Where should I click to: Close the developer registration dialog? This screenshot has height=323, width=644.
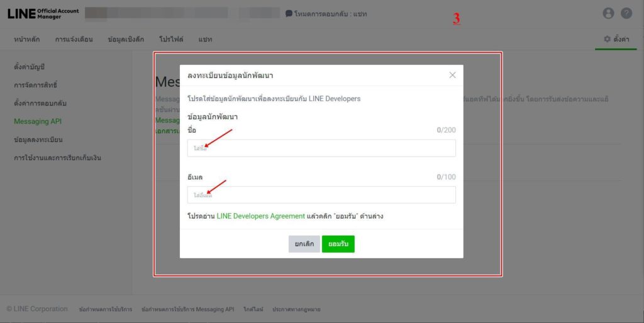coord(452,75)
